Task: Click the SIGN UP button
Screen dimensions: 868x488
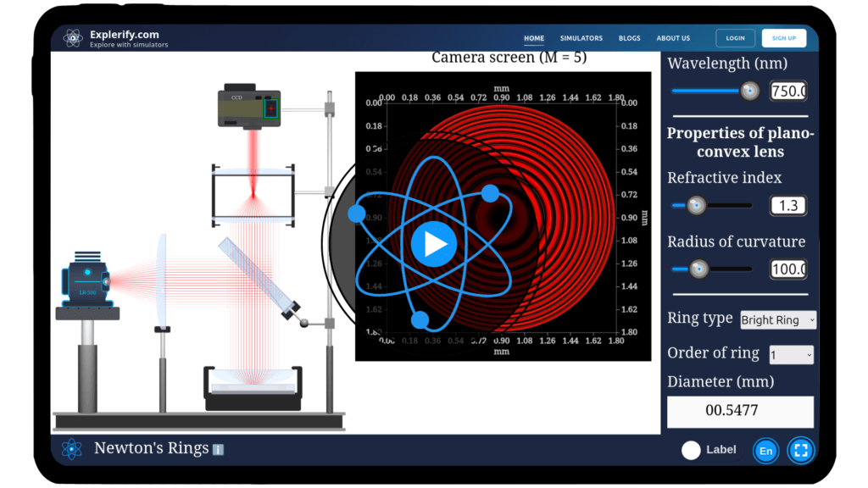Action: pos(783,37)
